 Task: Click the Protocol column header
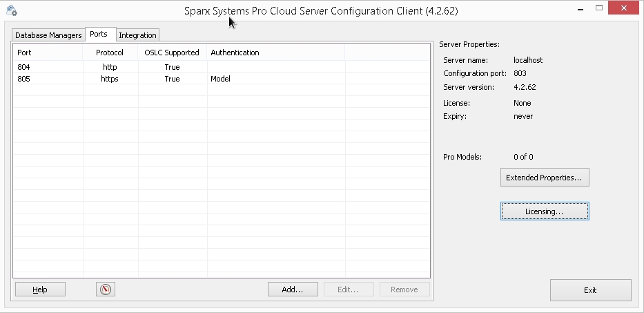pyautogui.click(x=110, y=53)
